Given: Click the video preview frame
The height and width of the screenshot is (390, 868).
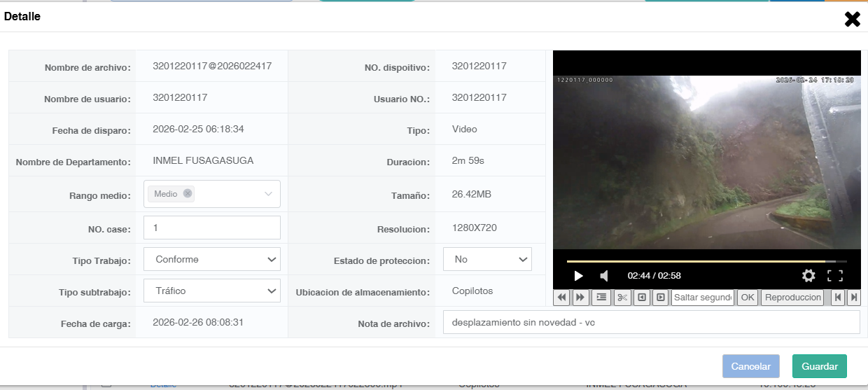Looking at the screenshot, I should 706,162.
